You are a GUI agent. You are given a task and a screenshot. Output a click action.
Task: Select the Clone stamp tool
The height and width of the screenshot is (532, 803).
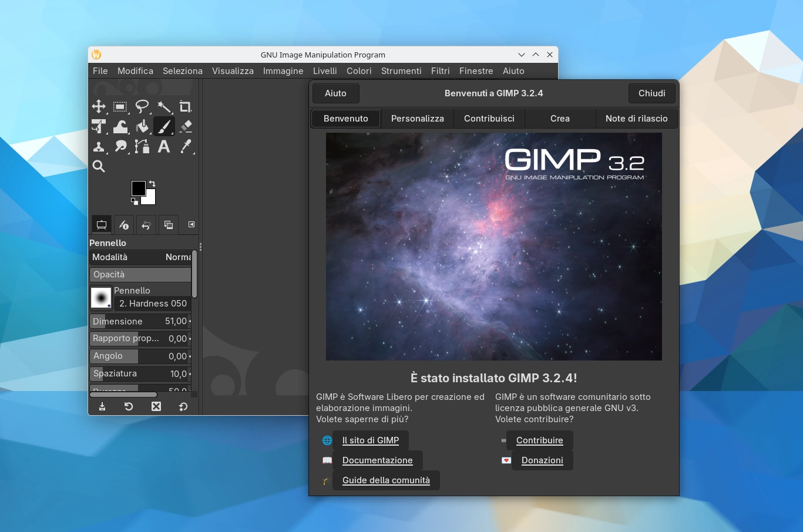pos(99,147)
